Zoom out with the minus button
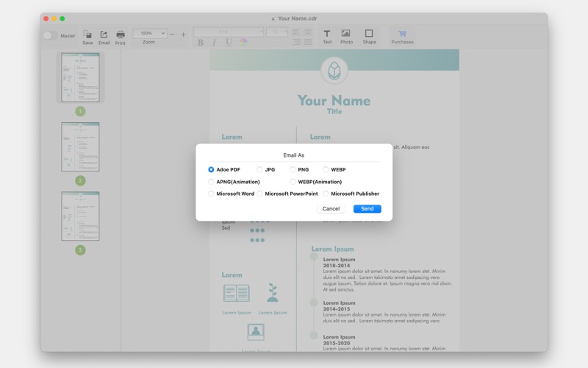Image resolution: width=588 pixels, height=368 pixels. point(172,34)
